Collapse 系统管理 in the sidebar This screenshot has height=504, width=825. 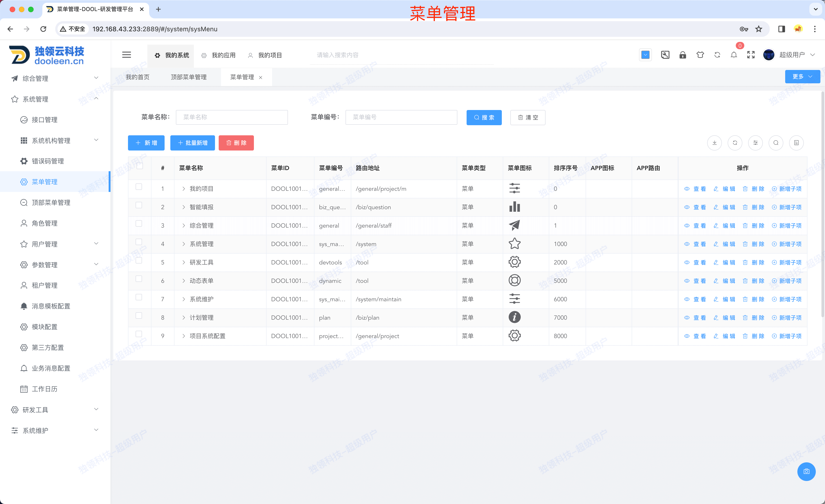[x=55, y=99]
